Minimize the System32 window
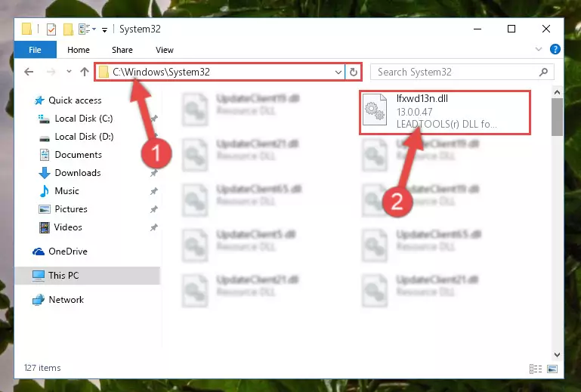The height and width of the screenshot is (392, 581). click(x=477, y=29)
